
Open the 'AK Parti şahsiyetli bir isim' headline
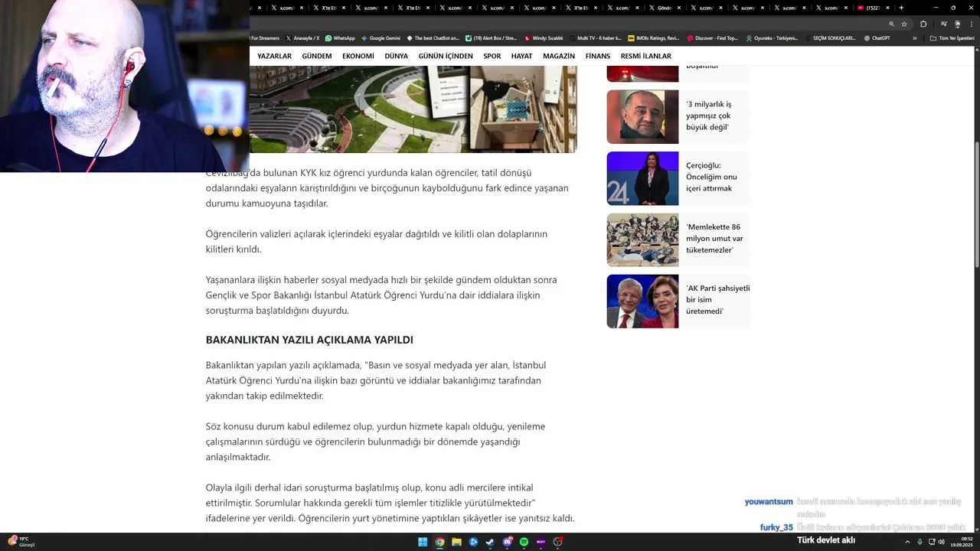pos(717,299)
